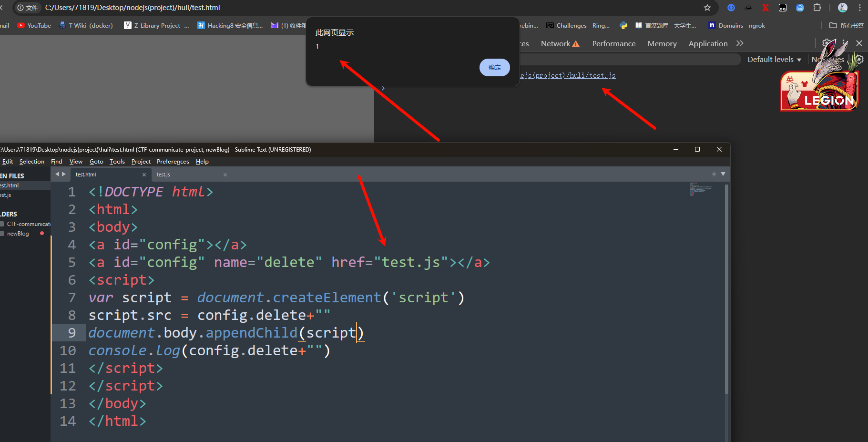This screenshot has width=868, height=442.
Task: Open the Chrome three-dot menu
Action: point(860,8)
